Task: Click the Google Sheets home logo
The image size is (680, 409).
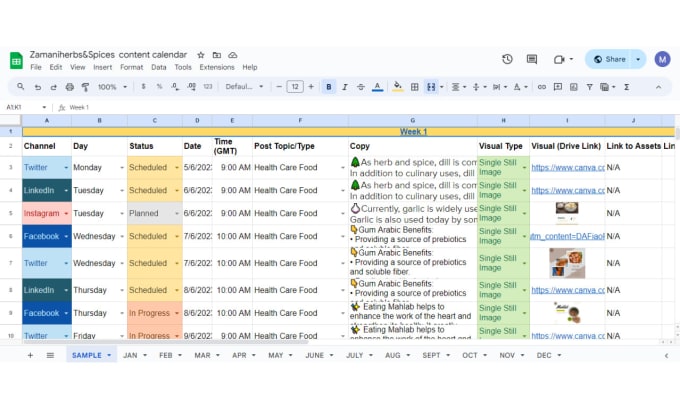Action: click(x=16, y=61)
